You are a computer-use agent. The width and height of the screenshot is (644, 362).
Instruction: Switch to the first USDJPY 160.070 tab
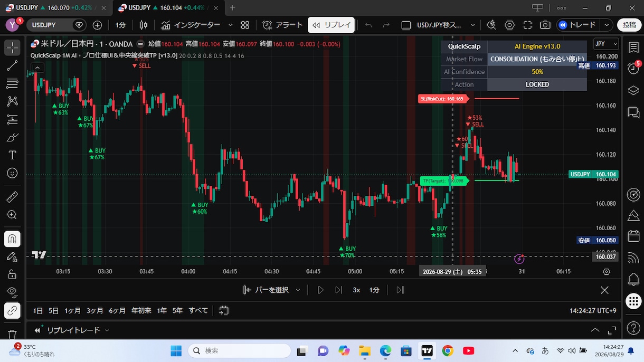[56, 8]
